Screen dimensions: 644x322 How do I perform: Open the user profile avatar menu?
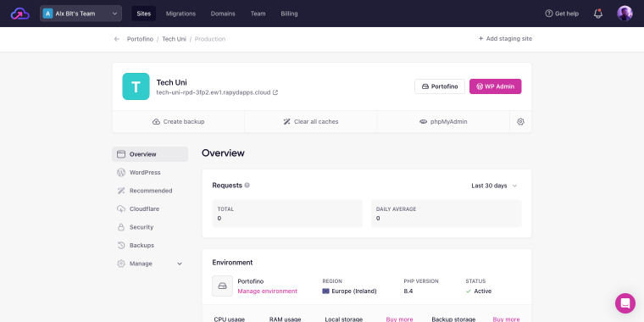tap(625, 14)
